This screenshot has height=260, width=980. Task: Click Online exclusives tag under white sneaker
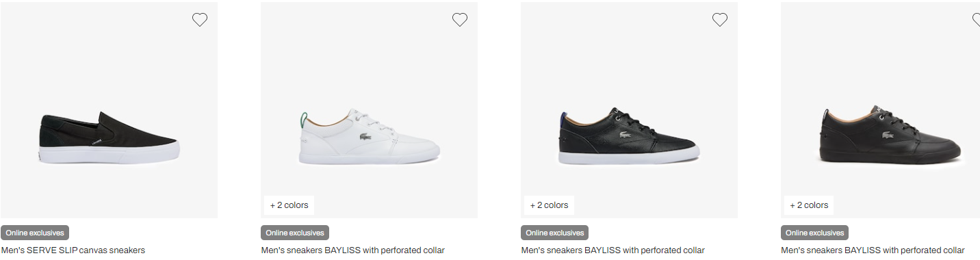(x=295, y=233)
